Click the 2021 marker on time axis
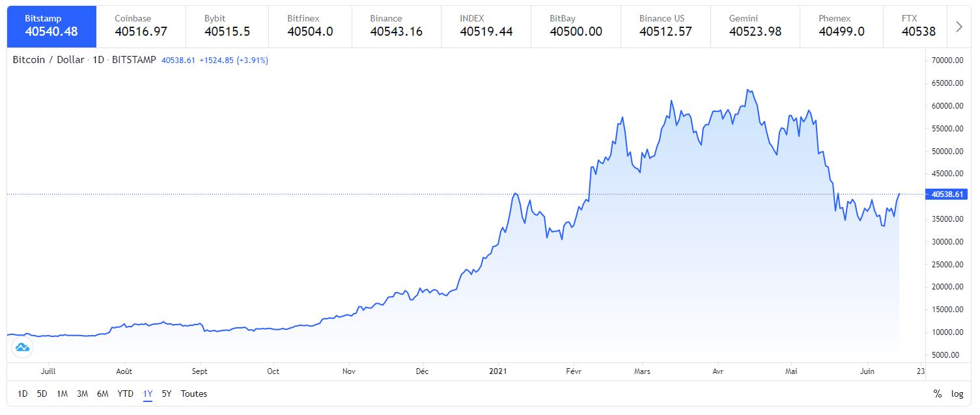 click(x=498, y=371)
